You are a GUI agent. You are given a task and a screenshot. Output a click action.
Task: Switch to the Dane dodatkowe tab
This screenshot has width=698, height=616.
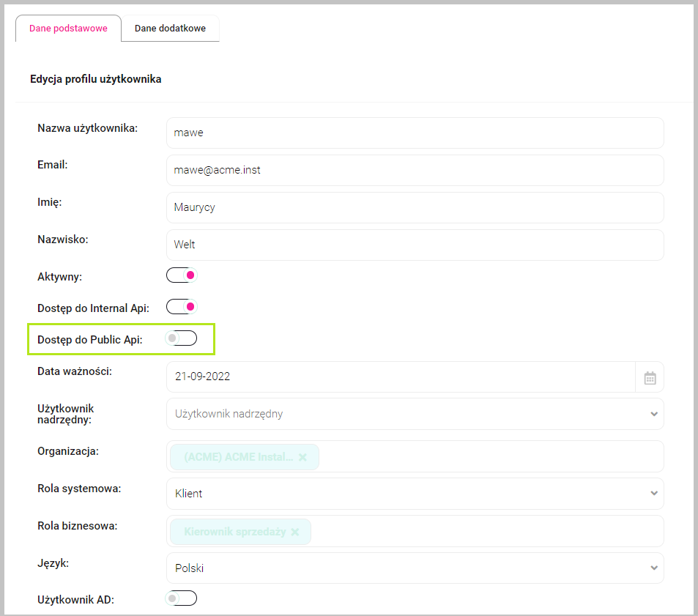tap(170, 29)
